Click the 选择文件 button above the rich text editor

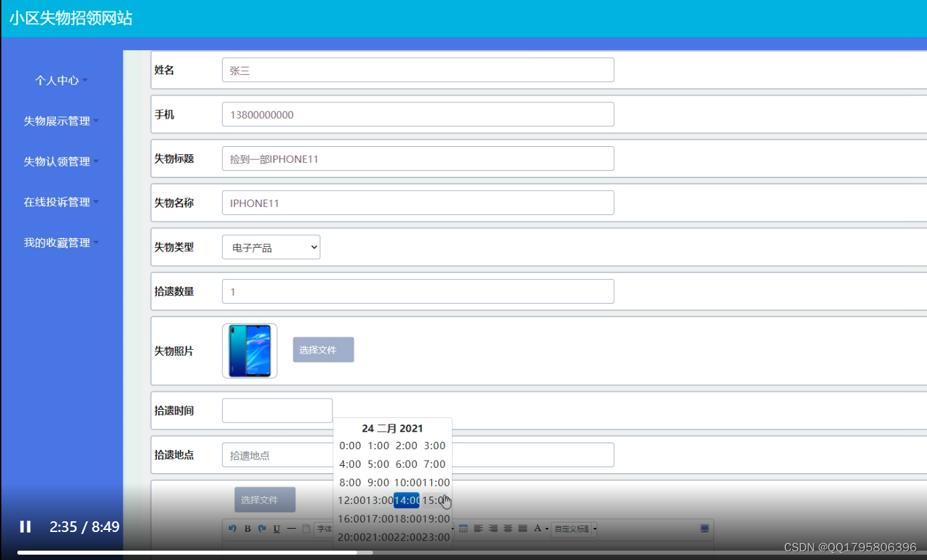tap(265, 500)
